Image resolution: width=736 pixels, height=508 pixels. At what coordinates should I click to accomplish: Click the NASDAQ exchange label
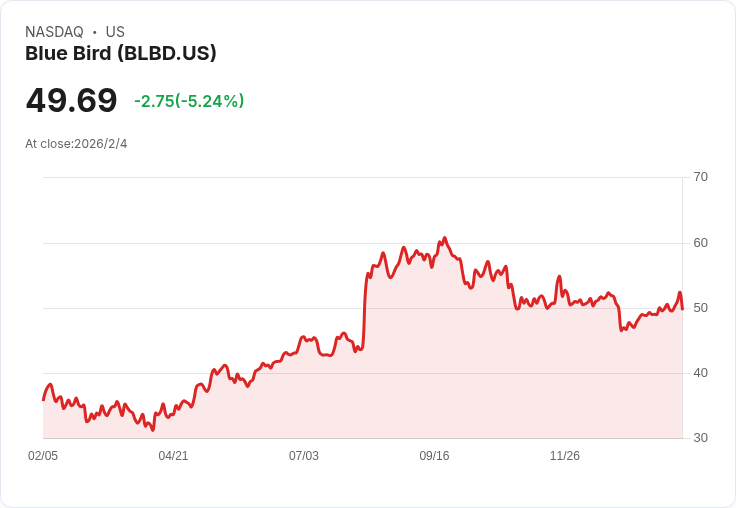click(x=54, y=32)
